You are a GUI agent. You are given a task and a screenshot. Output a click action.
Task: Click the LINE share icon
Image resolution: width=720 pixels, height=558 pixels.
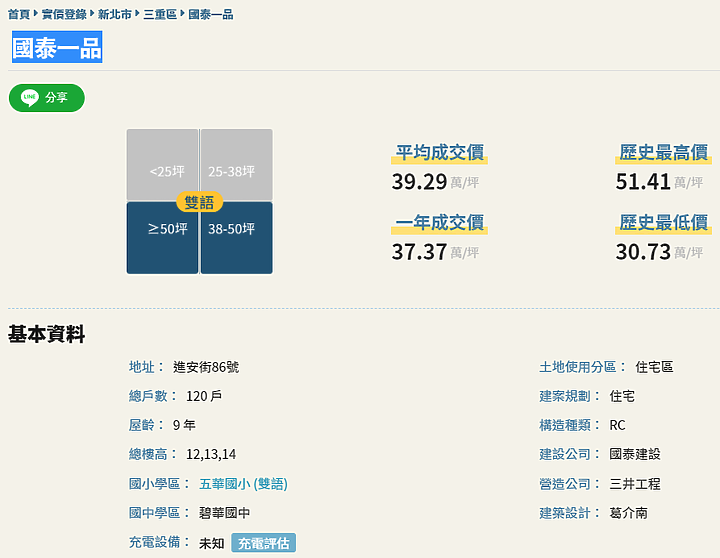coord(30,97)
